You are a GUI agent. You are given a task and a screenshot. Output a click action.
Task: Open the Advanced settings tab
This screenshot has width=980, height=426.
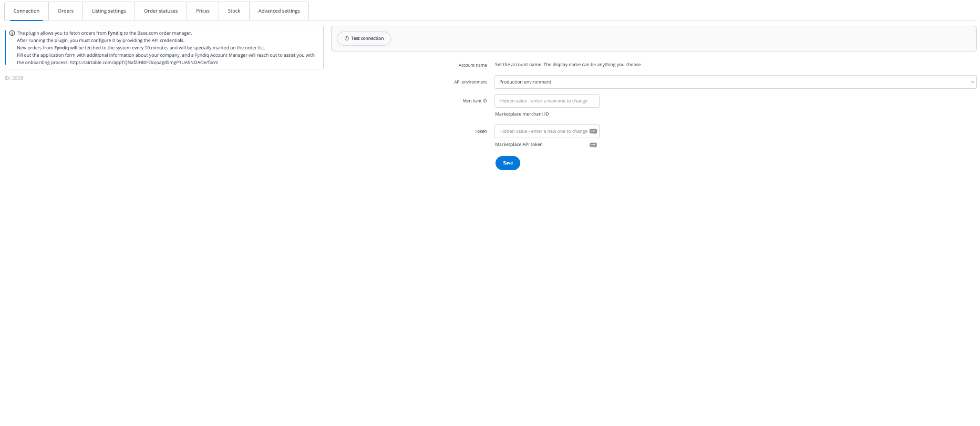click(x=279, y=11)
